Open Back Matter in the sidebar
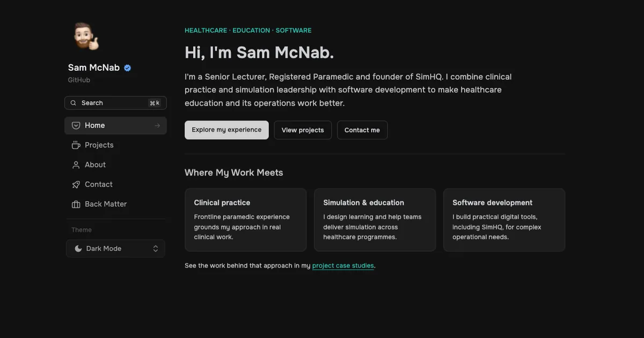This screenshot has width=644, height=338. click(x=115, y=204)
